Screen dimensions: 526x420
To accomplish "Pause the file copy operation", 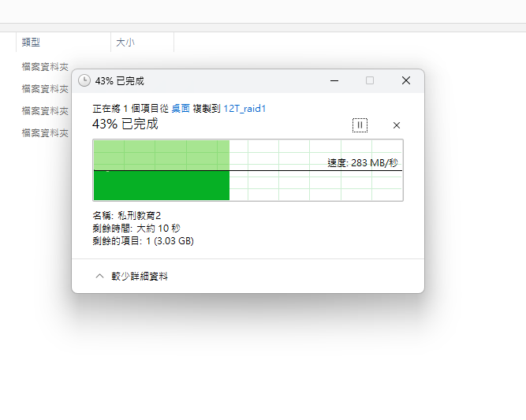I will (x=360, y=125).
